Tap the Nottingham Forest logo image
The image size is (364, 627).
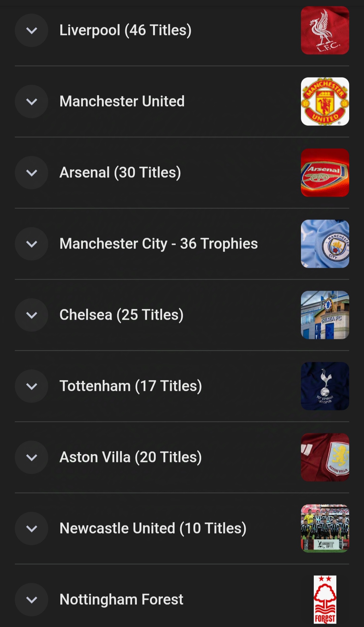(x=325, y=600)
